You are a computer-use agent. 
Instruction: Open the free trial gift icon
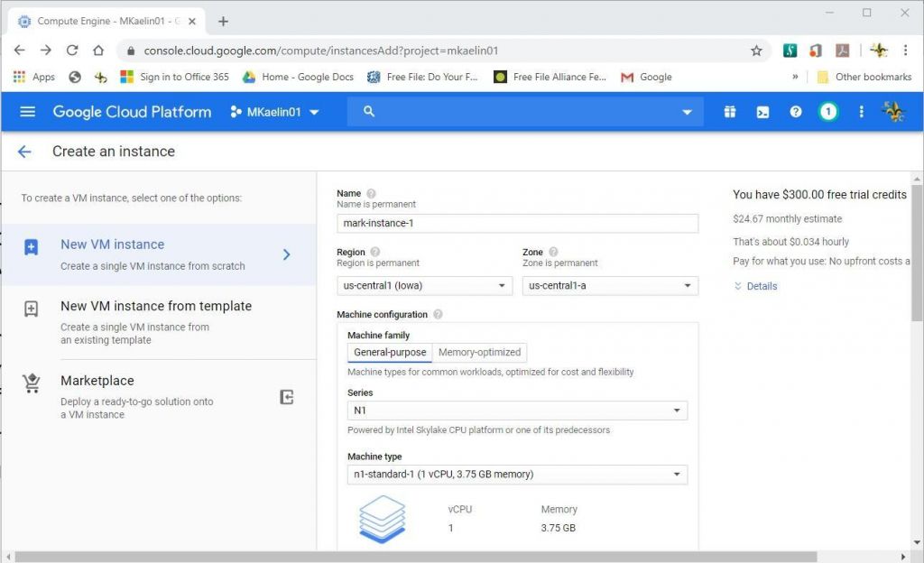[729, 112]
